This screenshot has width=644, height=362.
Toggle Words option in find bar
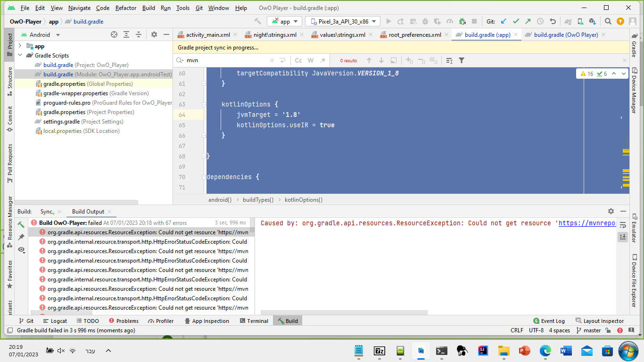[311, 60]
